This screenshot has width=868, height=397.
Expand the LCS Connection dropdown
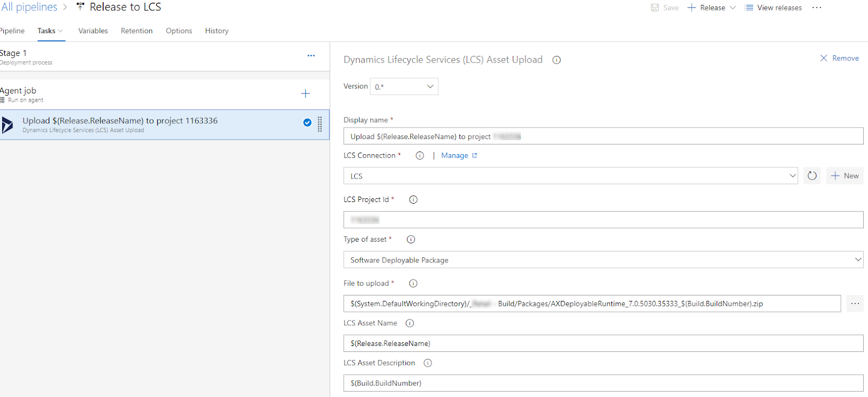792,176
